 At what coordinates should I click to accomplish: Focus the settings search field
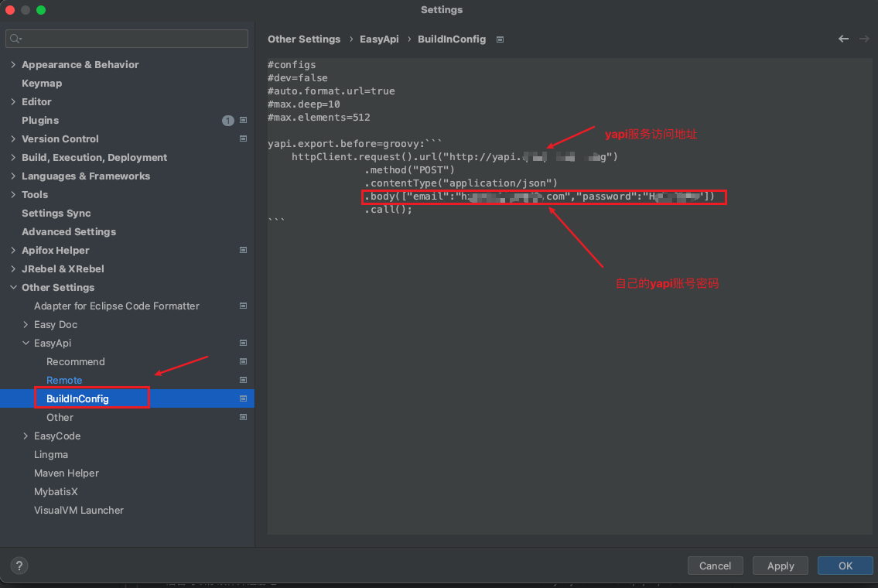coord(127,39)
